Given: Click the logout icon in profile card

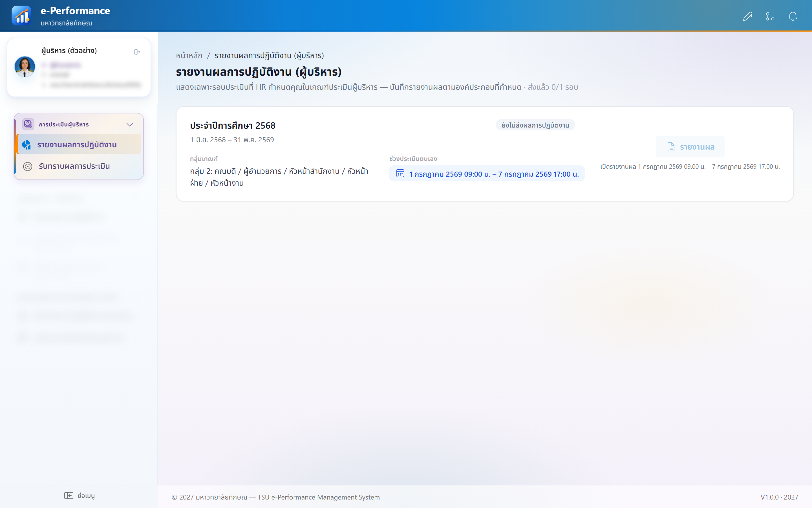Looking at the screenshot, I should (x=137, y=52).
